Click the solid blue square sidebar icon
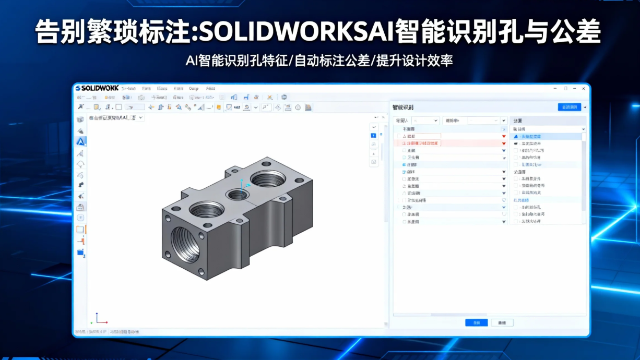 click(80, 253)
